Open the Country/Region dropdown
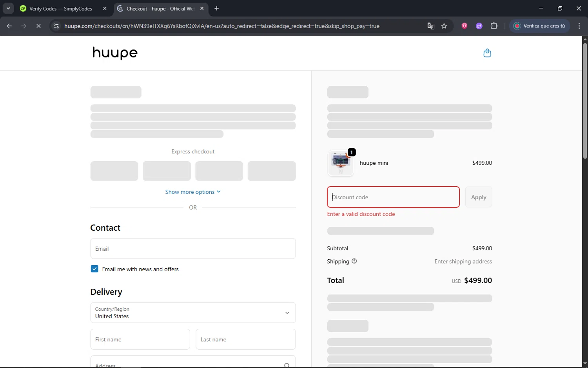Viewport: 588px width, 368px height. [193, 313]
